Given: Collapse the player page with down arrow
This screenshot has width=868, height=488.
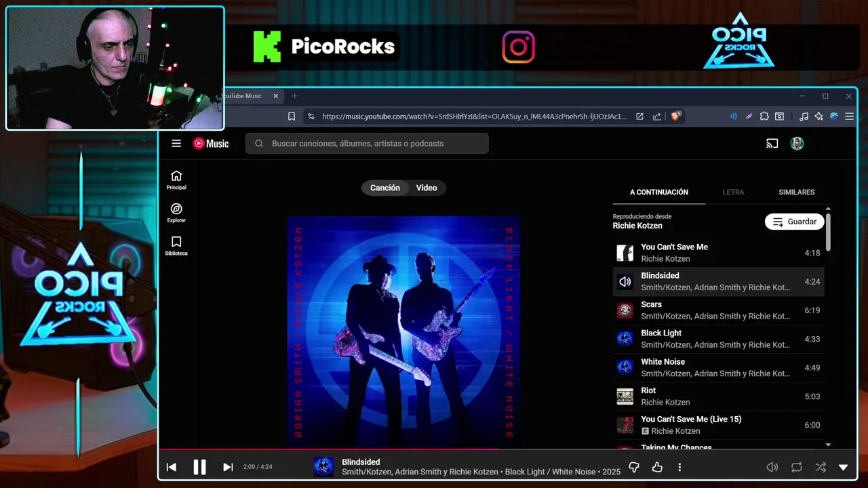Looking at the screenshot, I should pyautogui.click(x=844, y=467).
